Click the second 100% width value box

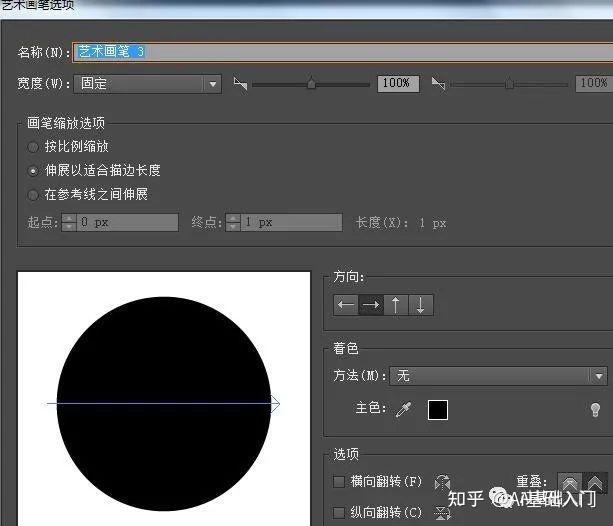[594, 83]
